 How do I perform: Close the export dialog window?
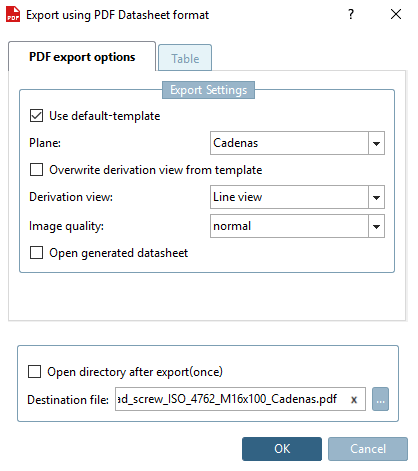coord(396,14)
